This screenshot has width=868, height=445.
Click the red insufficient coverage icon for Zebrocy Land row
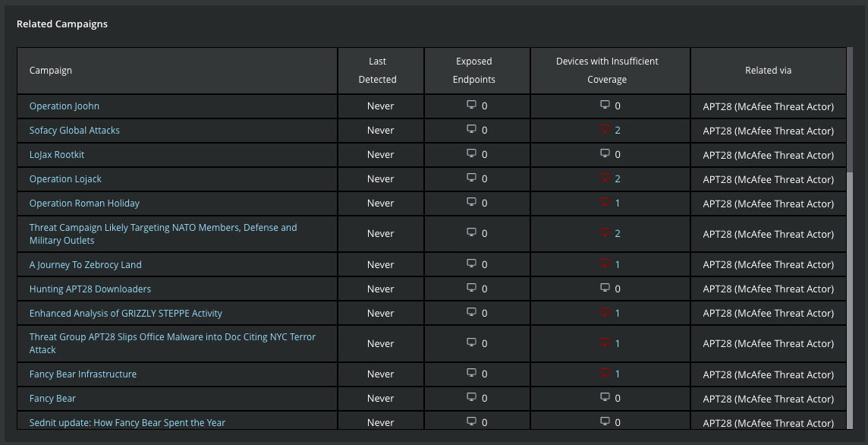click(605, 264)
